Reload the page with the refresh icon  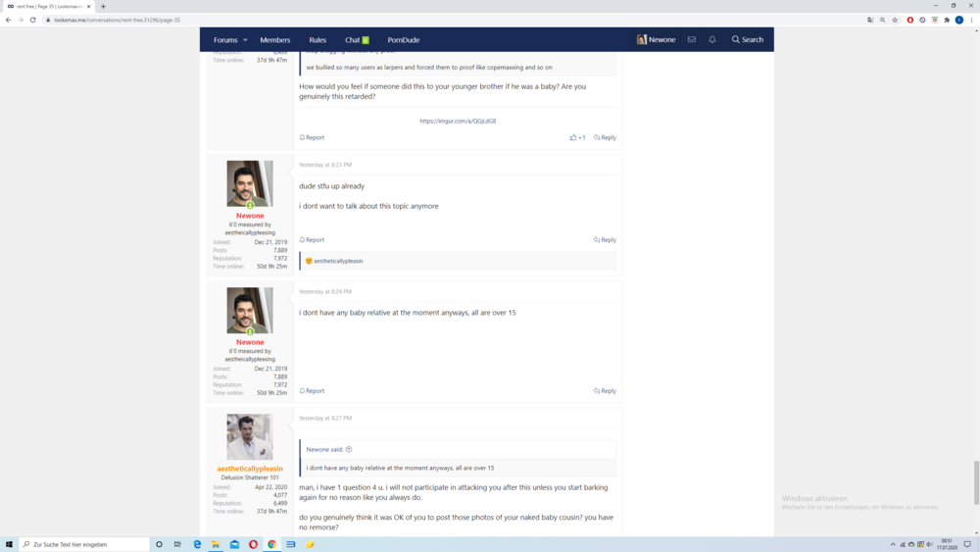[x=33, y=20]
